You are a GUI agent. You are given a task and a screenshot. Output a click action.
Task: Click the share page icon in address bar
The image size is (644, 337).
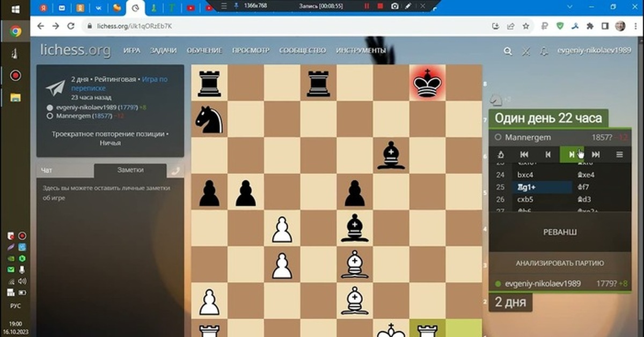coord(510,26)
